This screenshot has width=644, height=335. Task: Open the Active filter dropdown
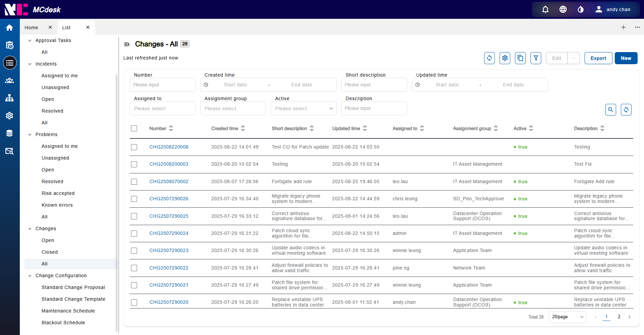(304, 109)
